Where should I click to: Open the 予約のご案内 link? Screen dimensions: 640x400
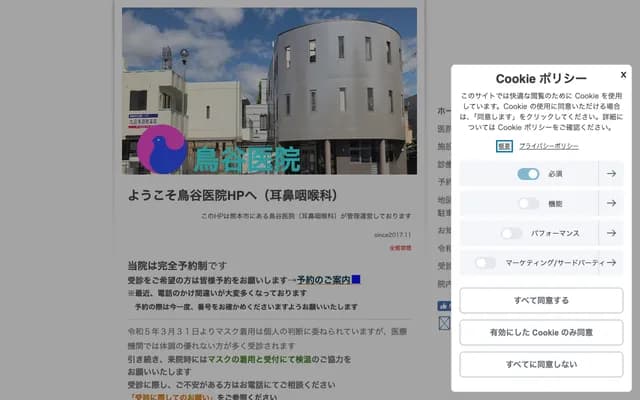point(323,280)
